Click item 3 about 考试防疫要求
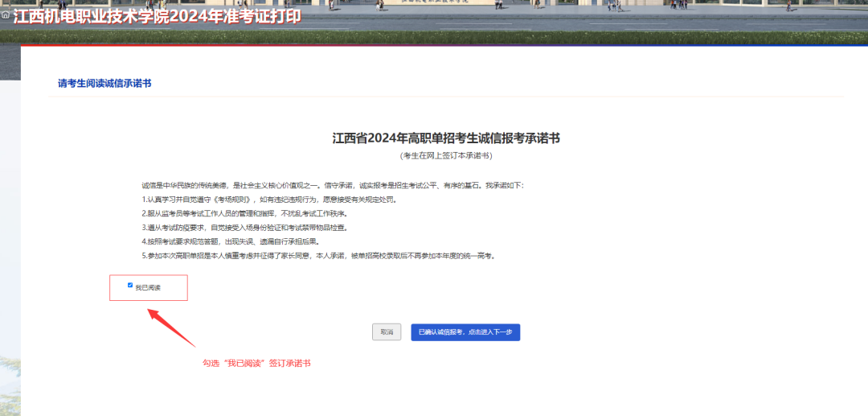Image resolution: width=868 pixels, height=416 pixels. point(244,228)
